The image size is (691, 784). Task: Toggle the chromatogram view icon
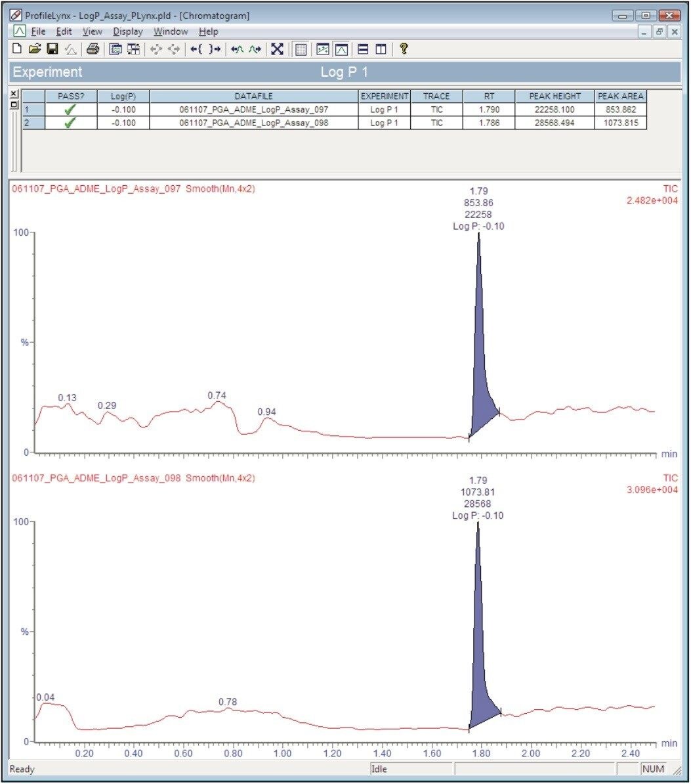[341, 49]
